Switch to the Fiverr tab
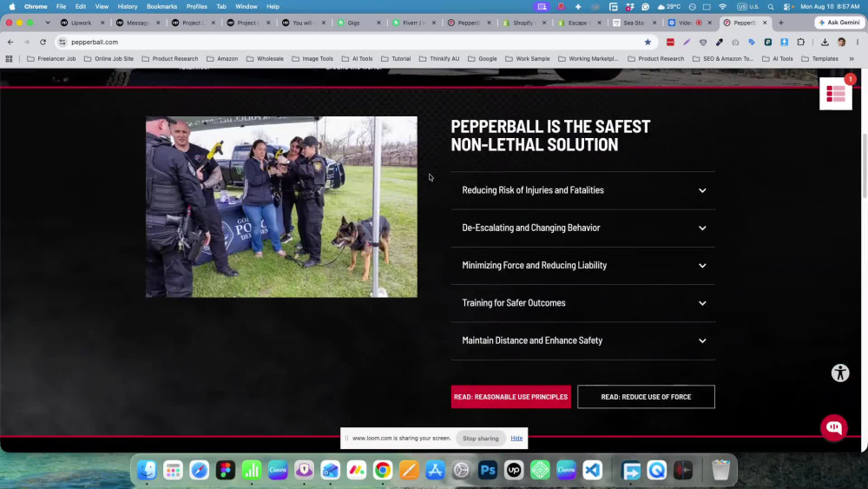Screen dimensions: 868x489 click(x=413, y=23)
